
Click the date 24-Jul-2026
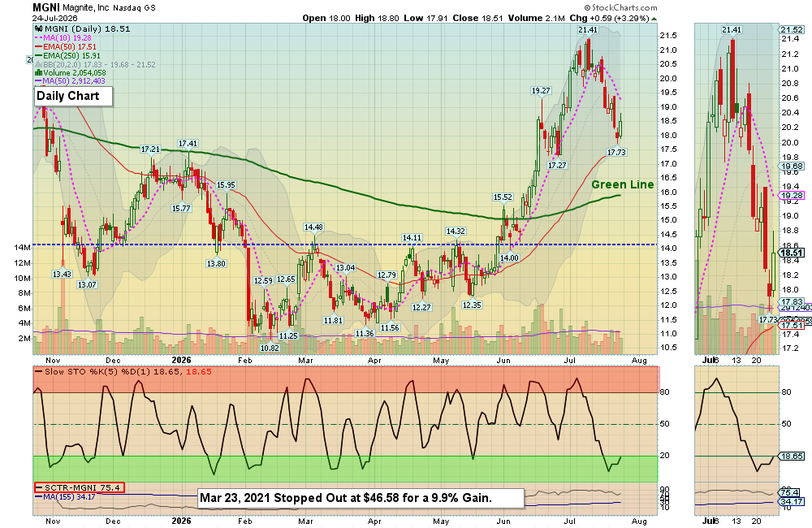pos(54,18)
